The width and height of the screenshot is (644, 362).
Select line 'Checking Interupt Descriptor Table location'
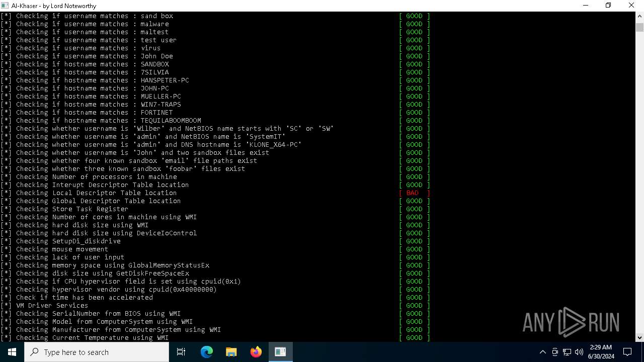(95, 185)
